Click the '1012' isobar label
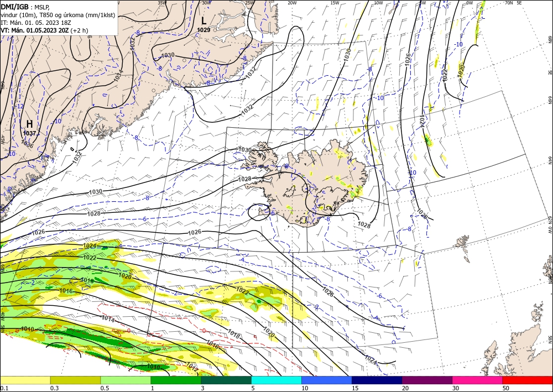This screenshot has width=553, height=392. tap(192, 366)
